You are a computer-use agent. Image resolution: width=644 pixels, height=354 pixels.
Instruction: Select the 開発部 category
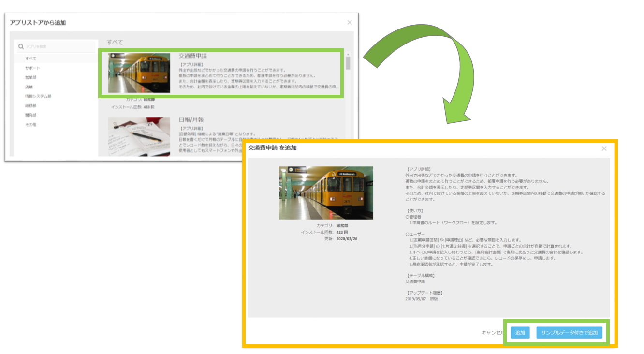click(x=31, y=115)
